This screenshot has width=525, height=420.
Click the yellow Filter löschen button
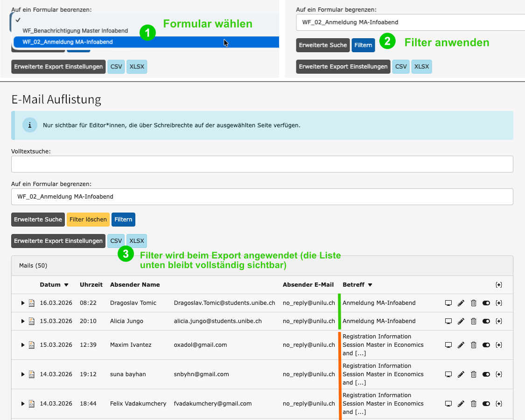(89, 220)
